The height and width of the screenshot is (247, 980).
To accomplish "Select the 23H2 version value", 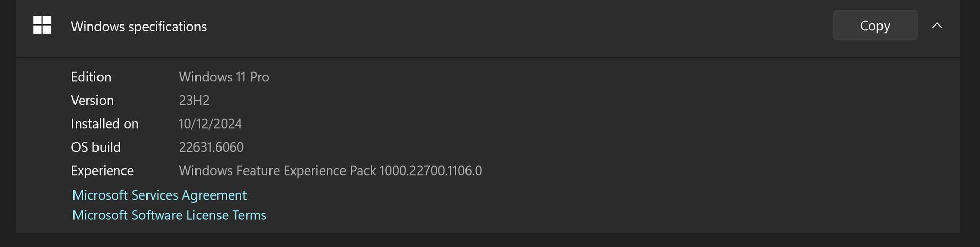I will point(194,100).
